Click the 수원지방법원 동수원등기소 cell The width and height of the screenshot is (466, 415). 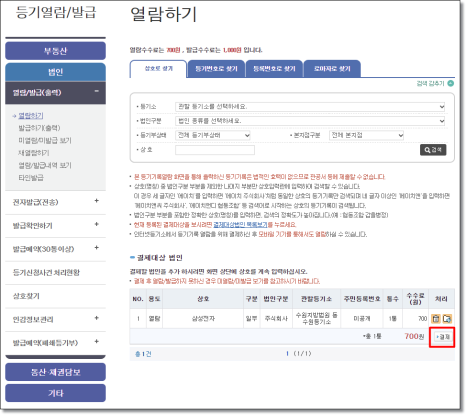tap(317, 318)
